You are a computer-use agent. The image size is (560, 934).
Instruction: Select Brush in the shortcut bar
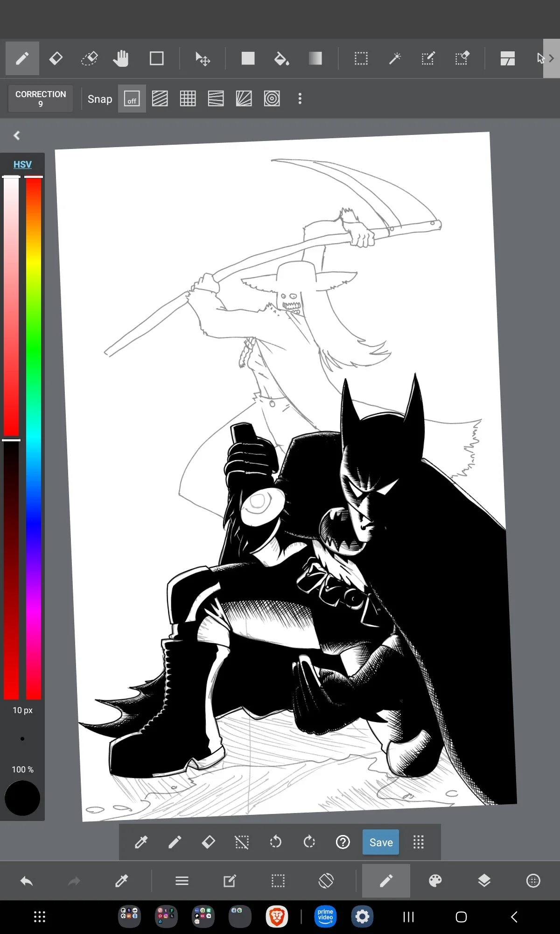tap(175, 842)
